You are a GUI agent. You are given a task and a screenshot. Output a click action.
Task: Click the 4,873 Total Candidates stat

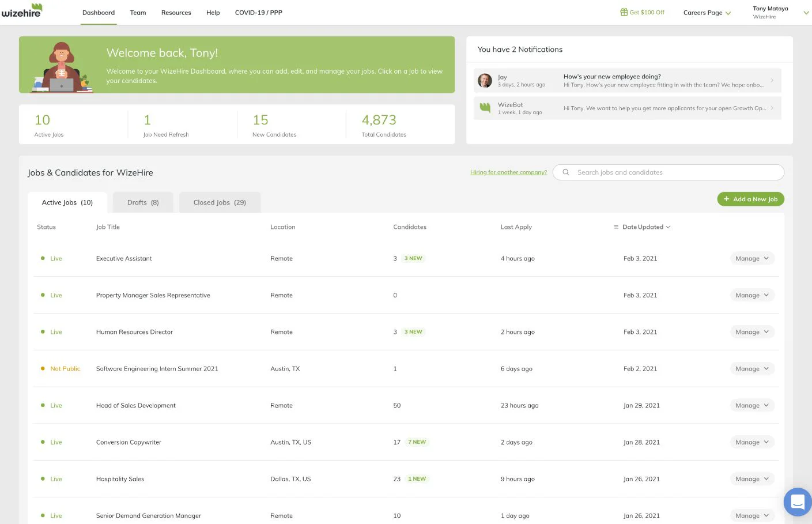pos(384,125)
